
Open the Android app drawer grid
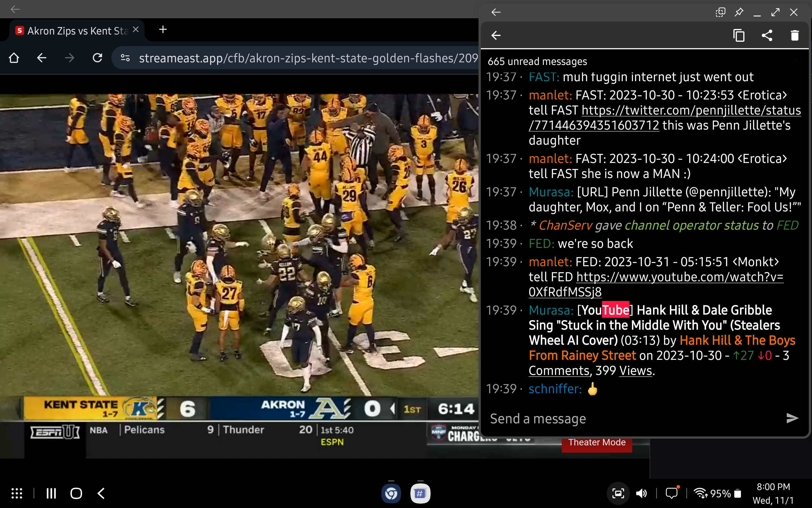pos(17,493)
